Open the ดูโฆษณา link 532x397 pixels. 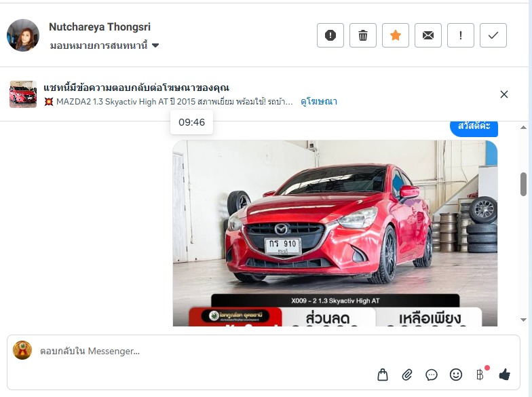coord(319,102)
